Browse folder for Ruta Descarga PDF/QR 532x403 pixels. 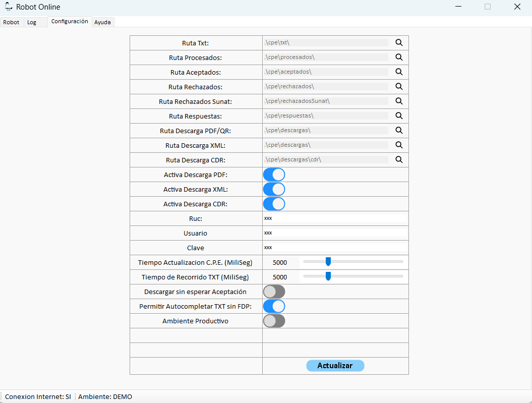[x=399, y=130]
